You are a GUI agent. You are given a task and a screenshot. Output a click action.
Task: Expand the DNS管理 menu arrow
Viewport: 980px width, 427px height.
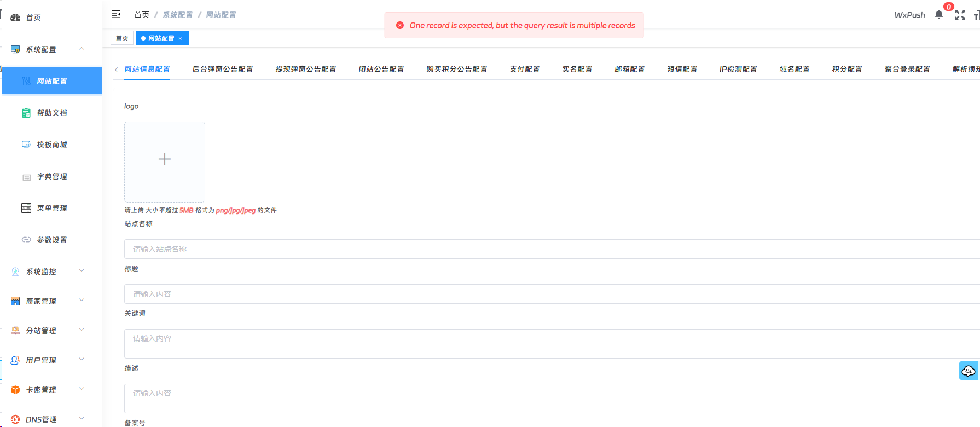(x=82, y=418)
